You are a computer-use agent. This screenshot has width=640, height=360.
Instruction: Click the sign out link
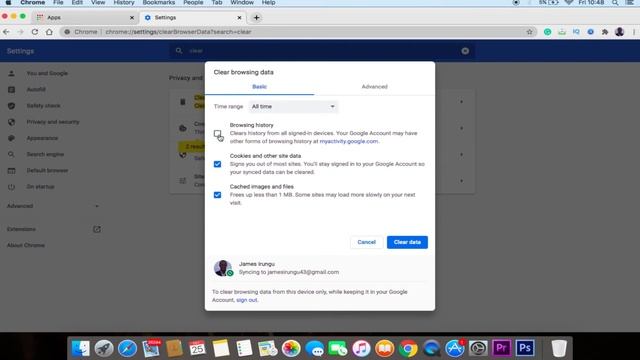pos(247,300)
